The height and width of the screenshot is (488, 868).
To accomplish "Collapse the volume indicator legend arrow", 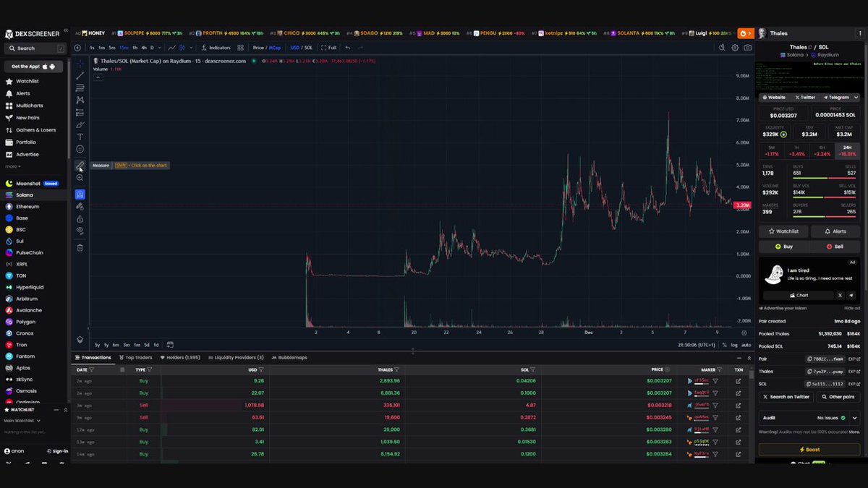I will coord(98,76).
